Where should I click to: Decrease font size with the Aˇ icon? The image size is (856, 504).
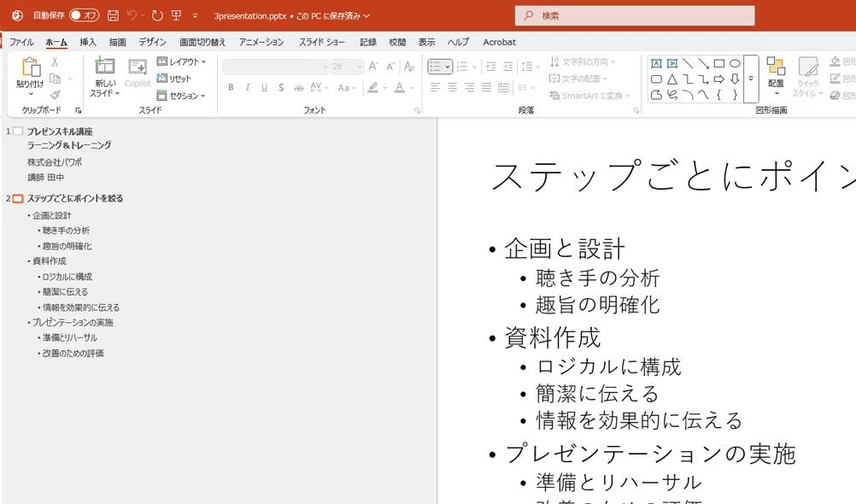390,66
